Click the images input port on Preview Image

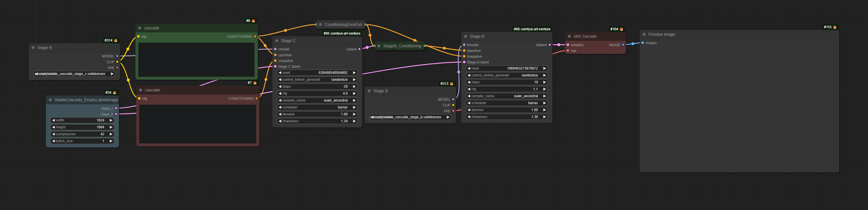[x=643, y=43]
